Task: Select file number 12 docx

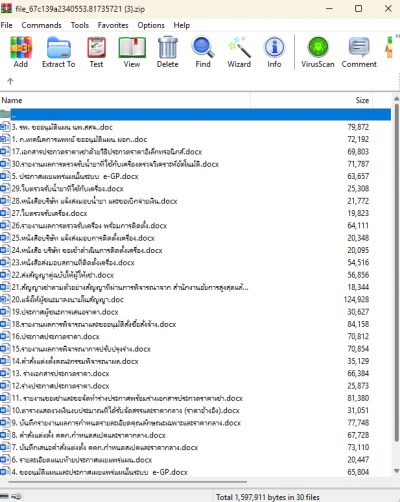Action: tap(195, 386)
